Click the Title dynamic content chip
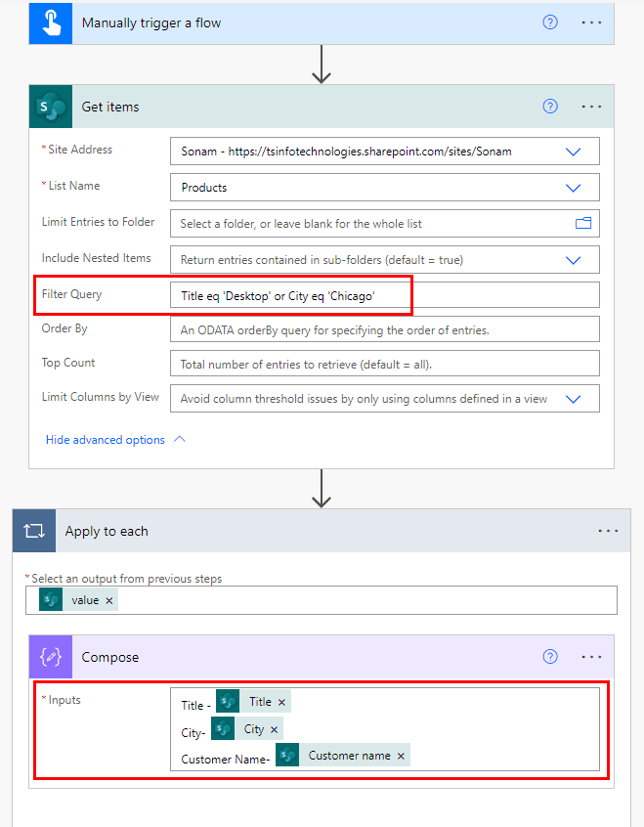 point(254,702)
